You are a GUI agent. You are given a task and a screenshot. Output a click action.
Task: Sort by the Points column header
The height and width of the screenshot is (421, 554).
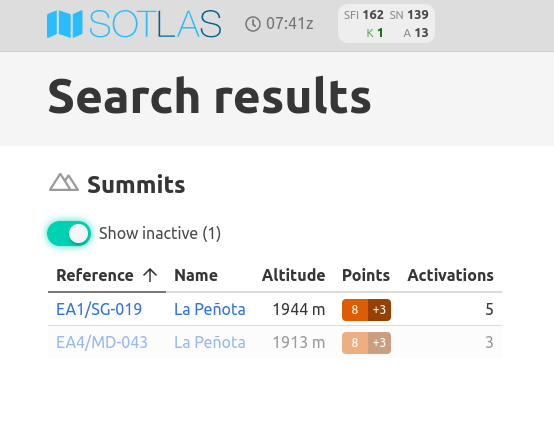click(366, 275)
